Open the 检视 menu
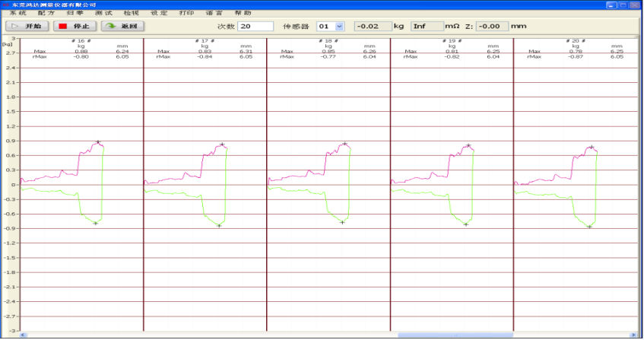This screenshot has height=340, width=644. [131, 13]
